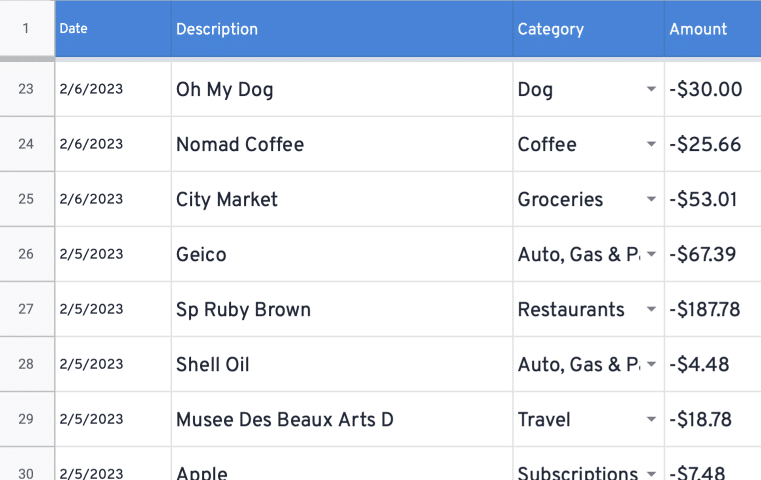Select the Category column header cell
761x480 pixels.
(x=589, y=29)
